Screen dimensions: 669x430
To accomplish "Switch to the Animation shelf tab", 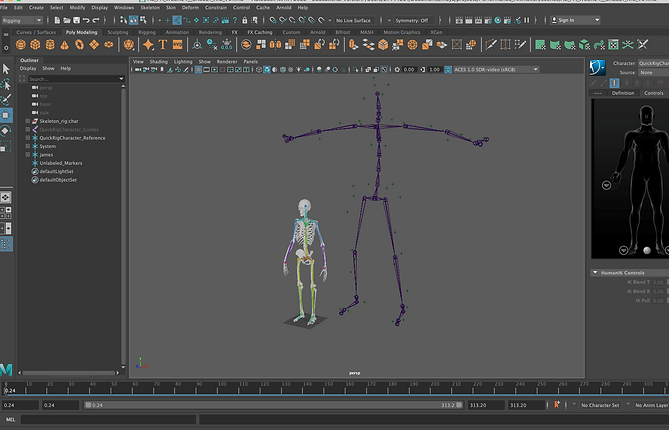I will (177, 32).
